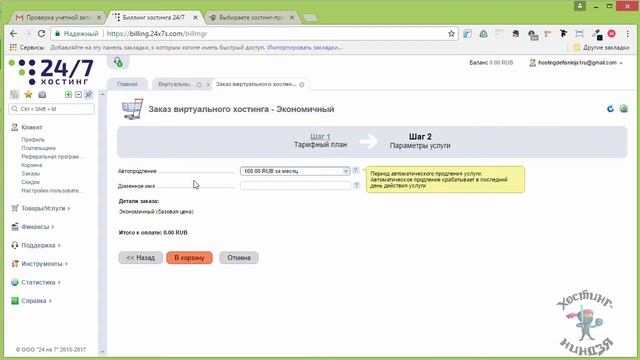Click the 24/7 Хостинг logo
Screen dimensions: 640x360
click(51, 72)
